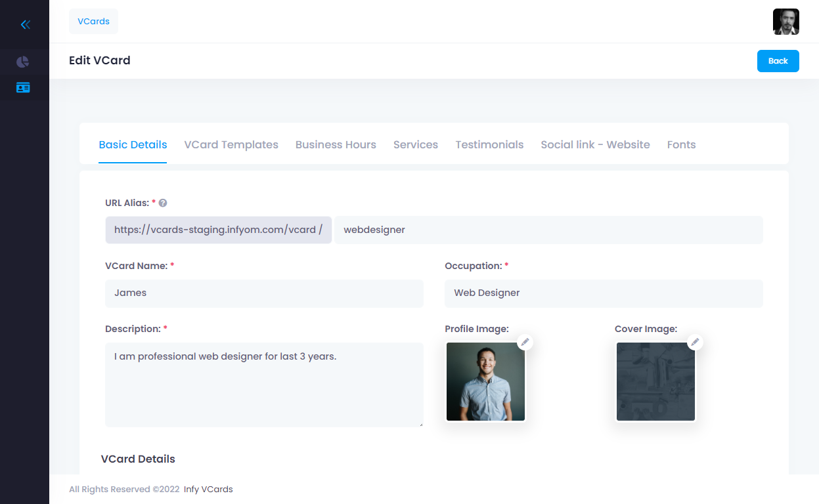The image size is (819, 504).
Task: Focus the URL Alias webdesigner field
Action: (548, 230)
